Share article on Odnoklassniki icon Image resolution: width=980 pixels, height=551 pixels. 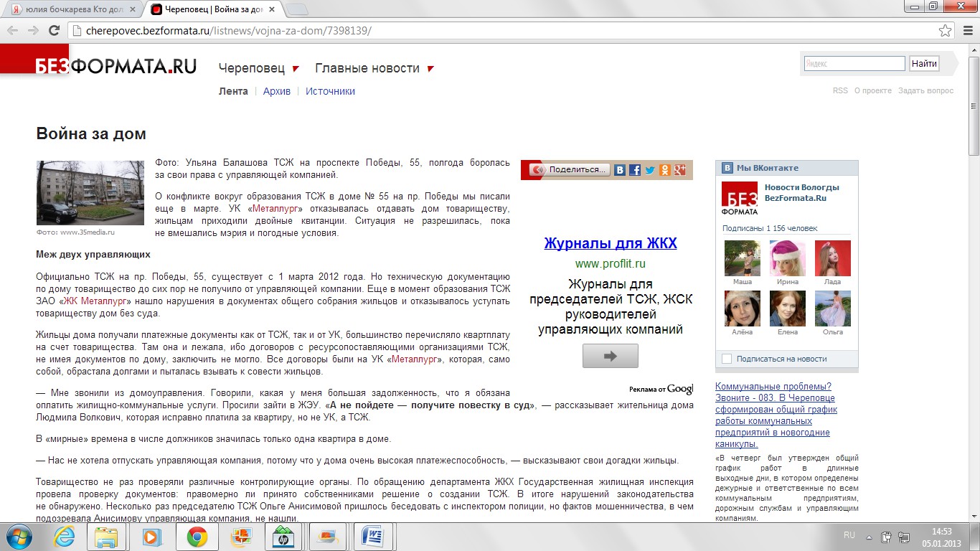(x=665, y=170)
